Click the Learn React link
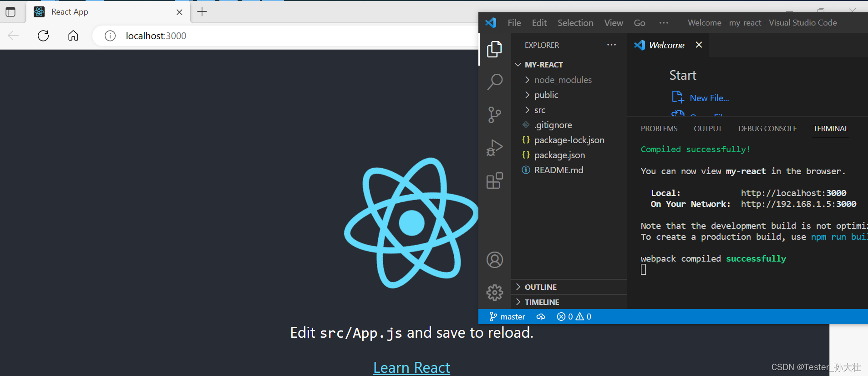Screen dimensions: 868x376 411,367
